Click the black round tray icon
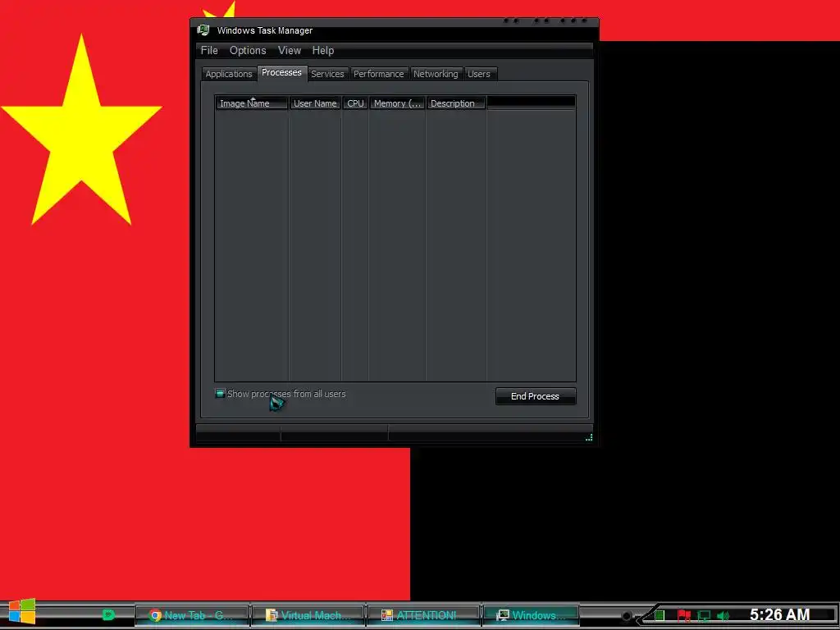This screenshot has width=840, height=630. pyautogui.click(x=626, y=616)
